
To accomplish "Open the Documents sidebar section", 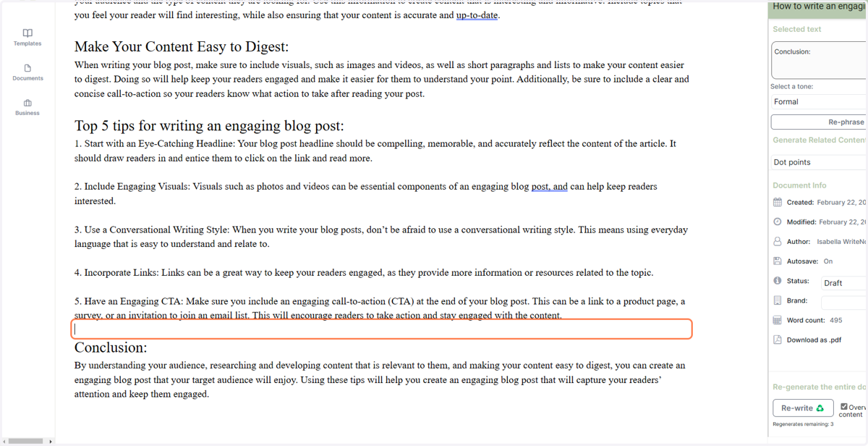I will (27, 72).
